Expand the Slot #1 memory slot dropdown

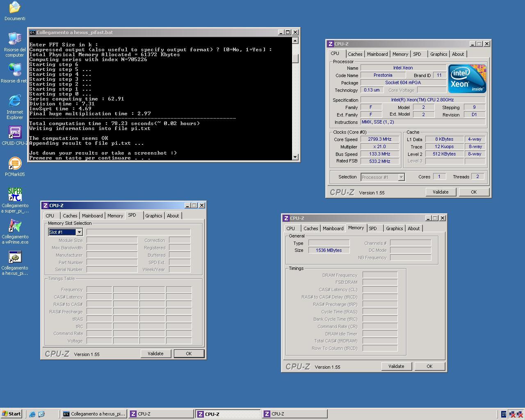click(x=79, y=232)
